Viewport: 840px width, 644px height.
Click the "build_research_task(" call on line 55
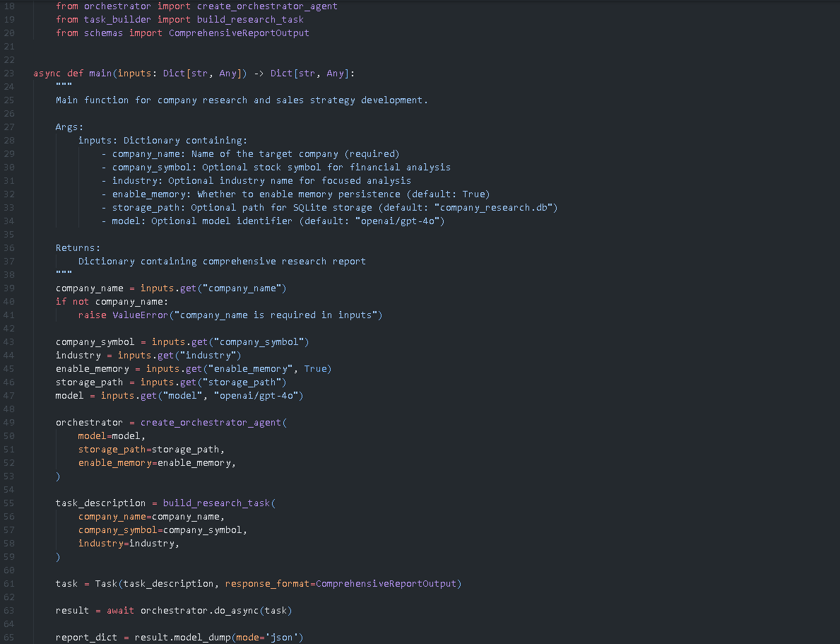pos(219,503)
